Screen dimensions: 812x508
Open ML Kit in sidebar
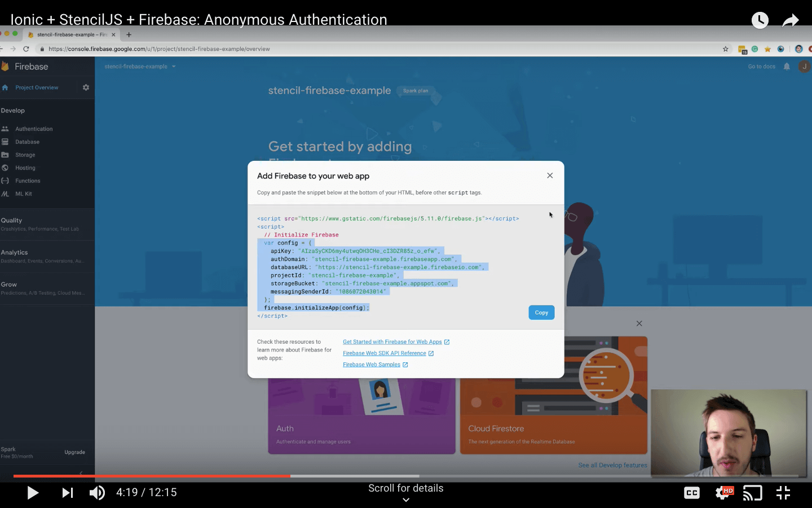click(x=24, y=194)
